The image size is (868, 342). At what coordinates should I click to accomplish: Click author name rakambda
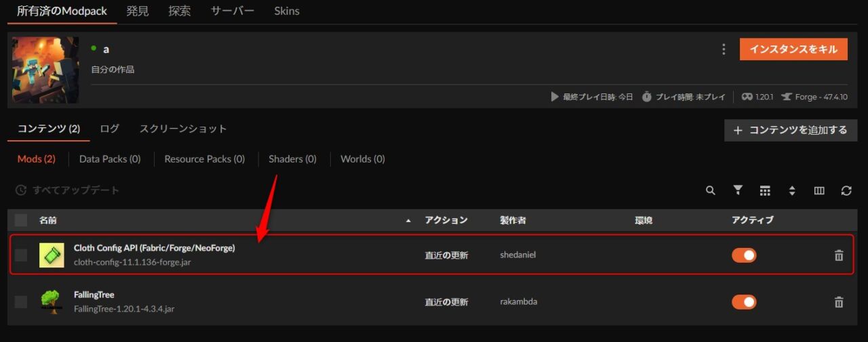pyautogui.click(x=519, y=302)
